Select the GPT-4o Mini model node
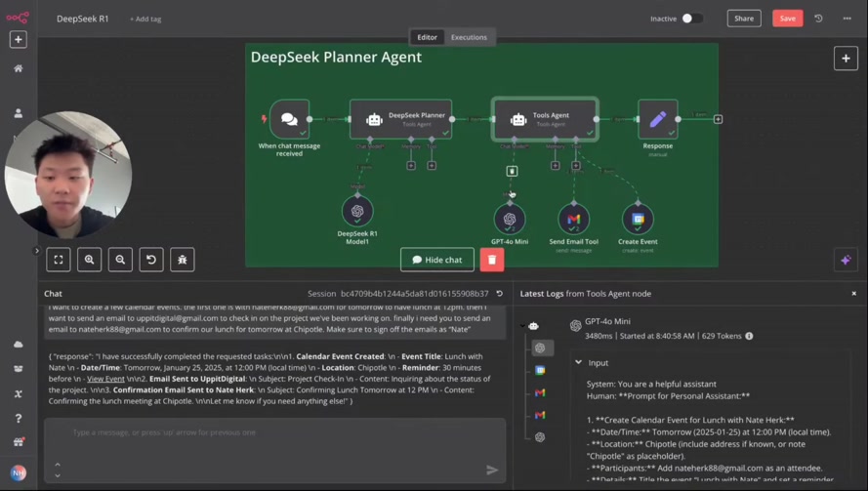 [510, 220]
